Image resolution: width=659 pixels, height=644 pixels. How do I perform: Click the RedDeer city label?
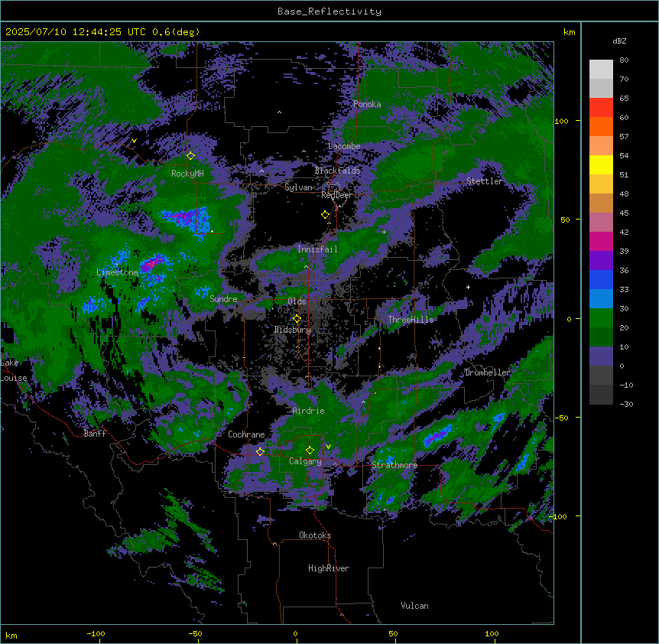[x=336, y=195]
